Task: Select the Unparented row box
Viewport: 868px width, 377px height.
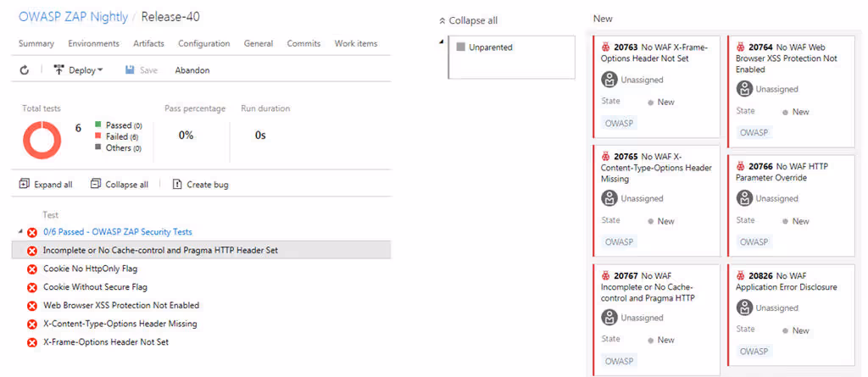Action: 511,58
